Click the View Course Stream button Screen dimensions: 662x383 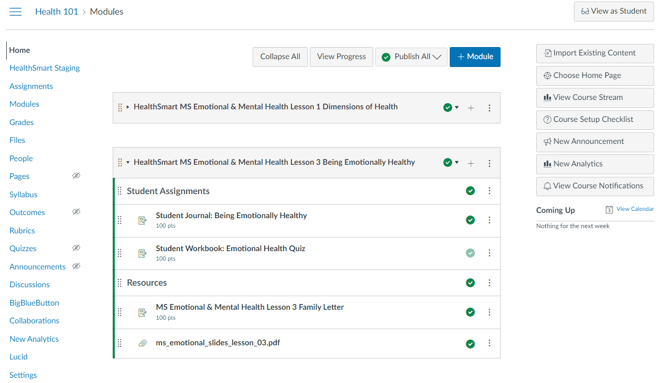tap(595, 98)
